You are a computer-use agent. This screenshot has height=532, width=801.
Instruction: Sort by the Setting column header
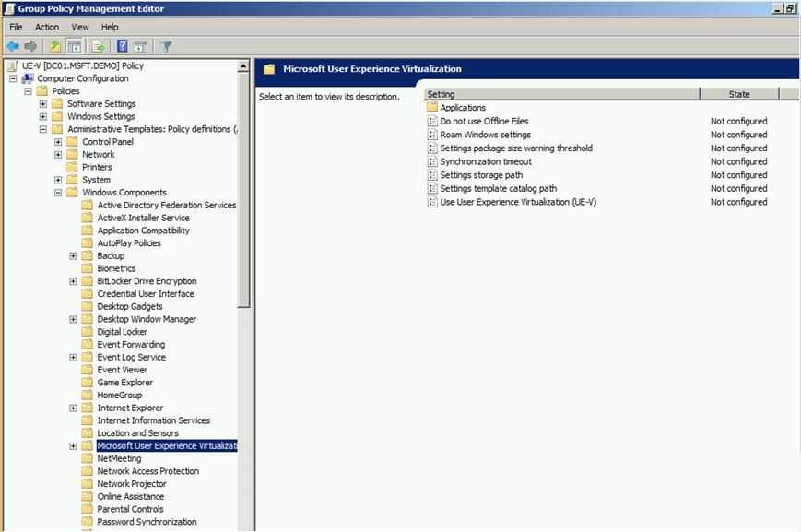point(562,94)
